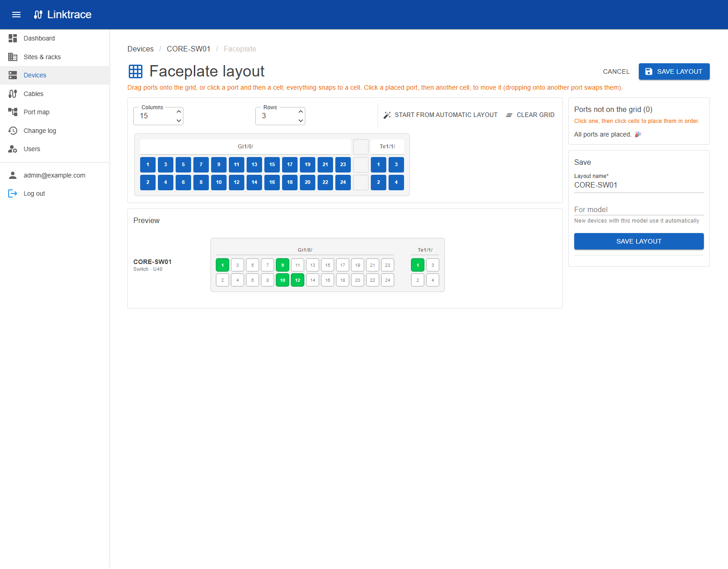Click the Users sidebar icon
This screenshot has height=569, width=728.
coord(13,149)
